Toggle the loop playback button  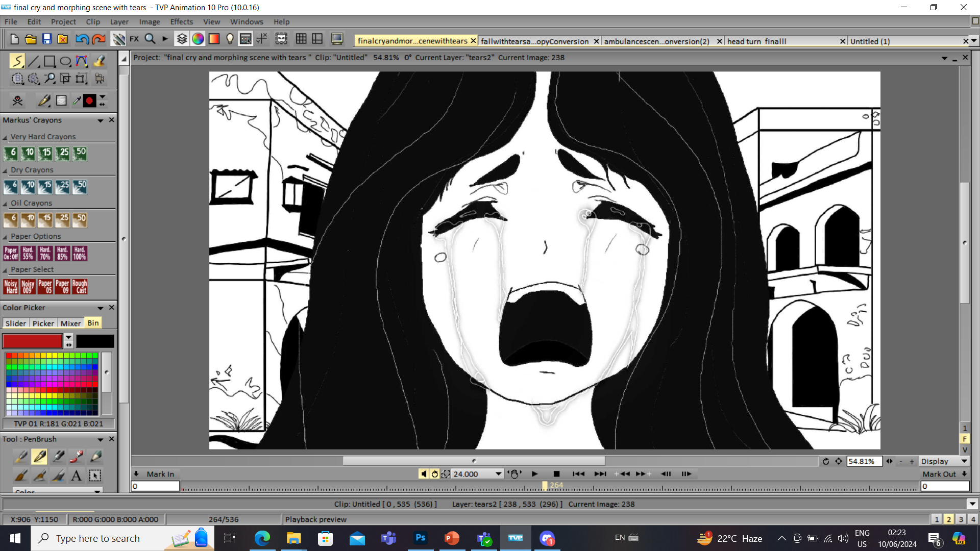pyautogui.click(x=435, y=474)
